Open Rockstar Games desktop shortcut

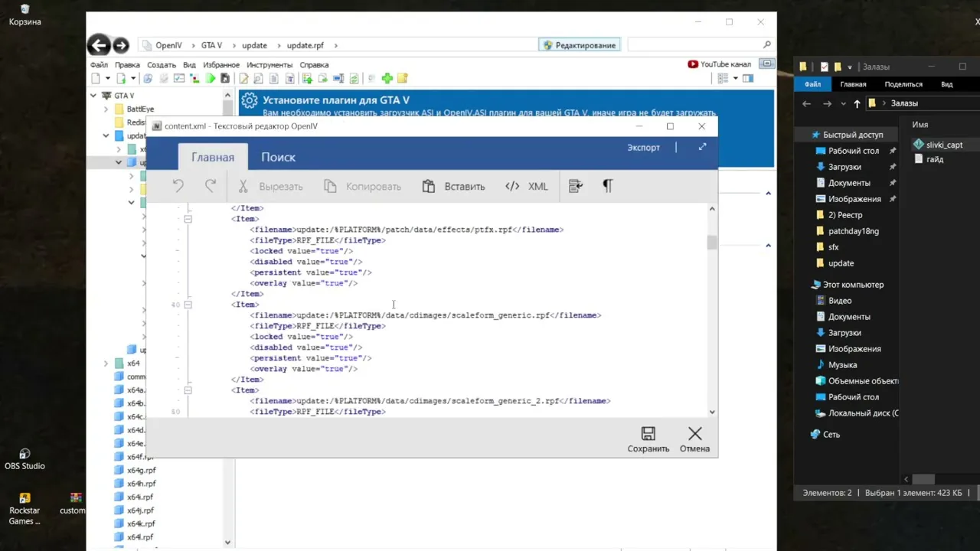click(24, 509)
